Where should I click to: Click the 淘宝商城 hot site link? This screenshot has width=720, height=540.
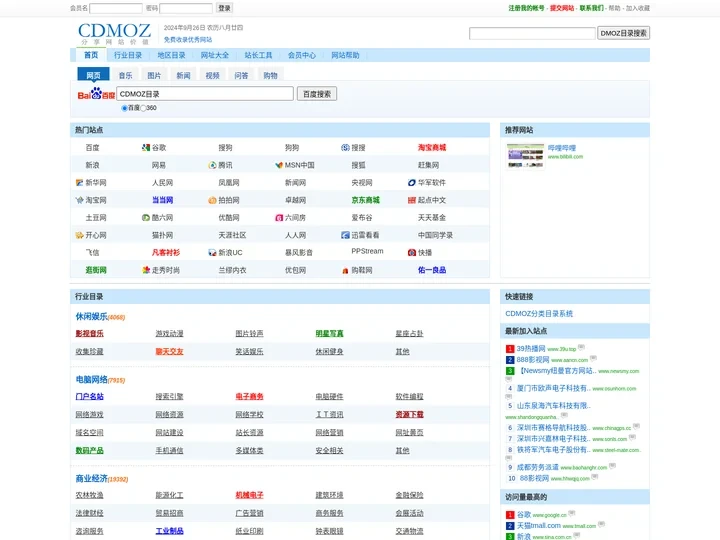[432, 147]
